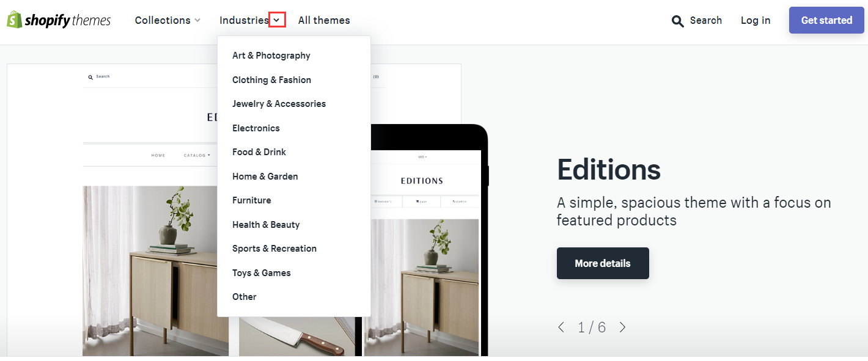The image size is (868, 361).
Task: Open Toys & Games themes
Action: click(262, 273)
